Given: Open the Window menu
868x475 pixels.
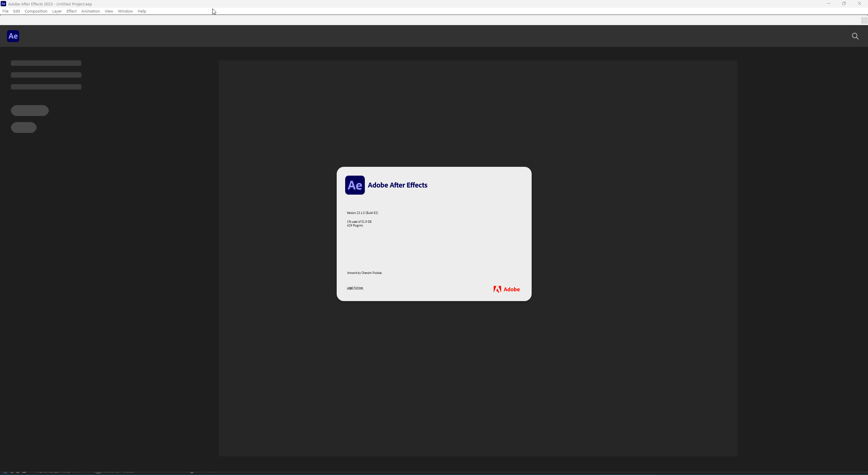Looking at the screenshot, I should [125, 11].
